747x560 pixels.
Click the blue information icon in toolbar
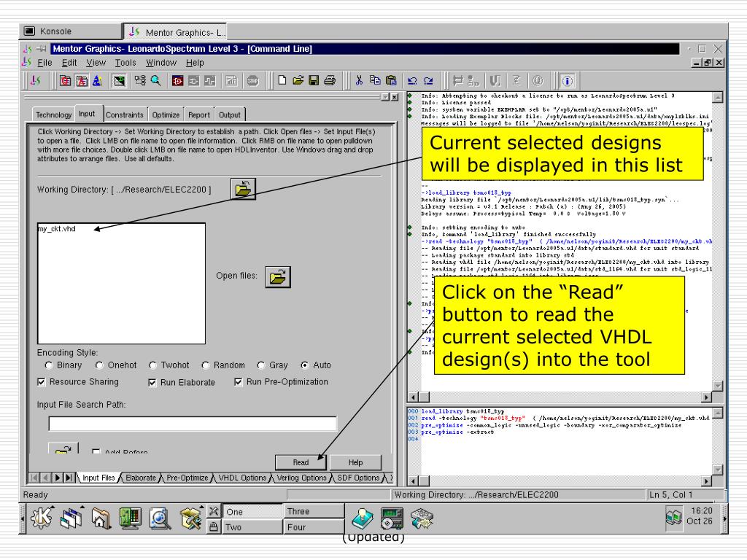click(x=567, y=81)
